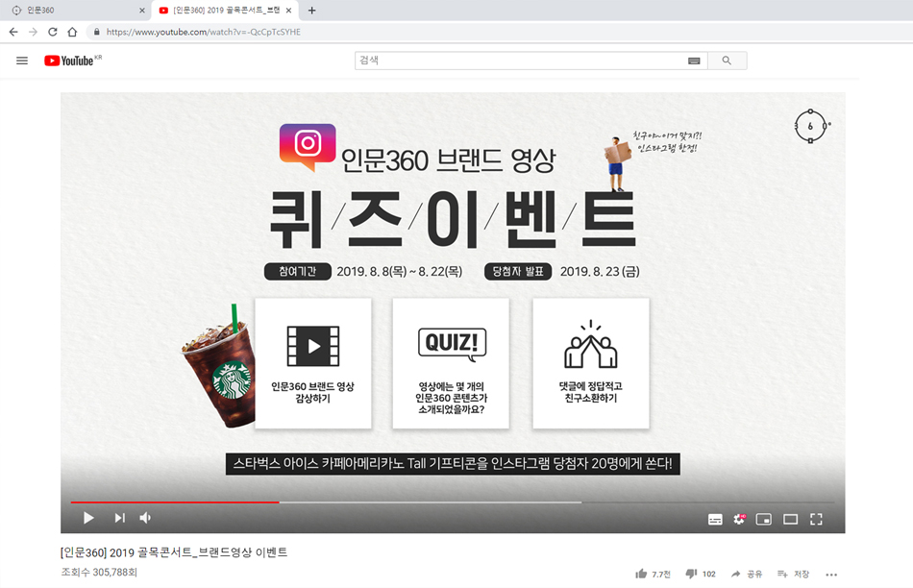Viewport: 913px width, 588px height.
Task: Play the video with the play button
Action: pyautogui.click(x=88, y=518)
